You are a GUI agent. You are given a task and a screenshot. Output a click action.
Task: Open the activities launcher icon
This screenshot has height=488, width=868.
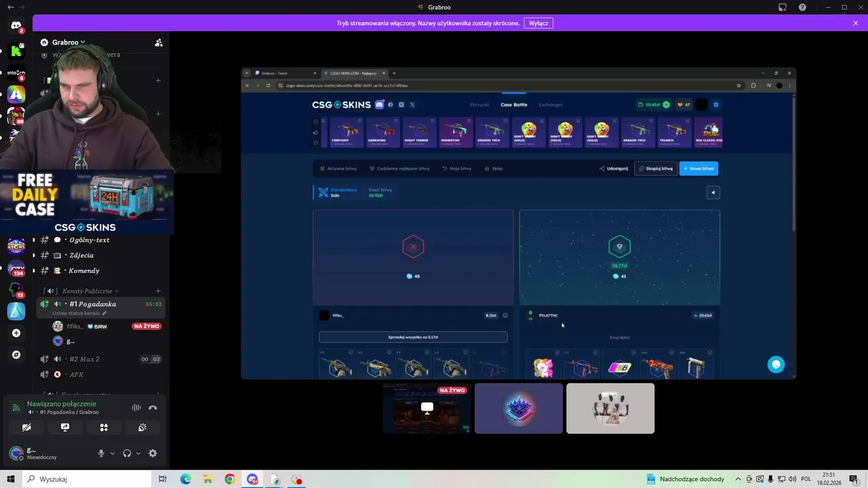point(104,428)
